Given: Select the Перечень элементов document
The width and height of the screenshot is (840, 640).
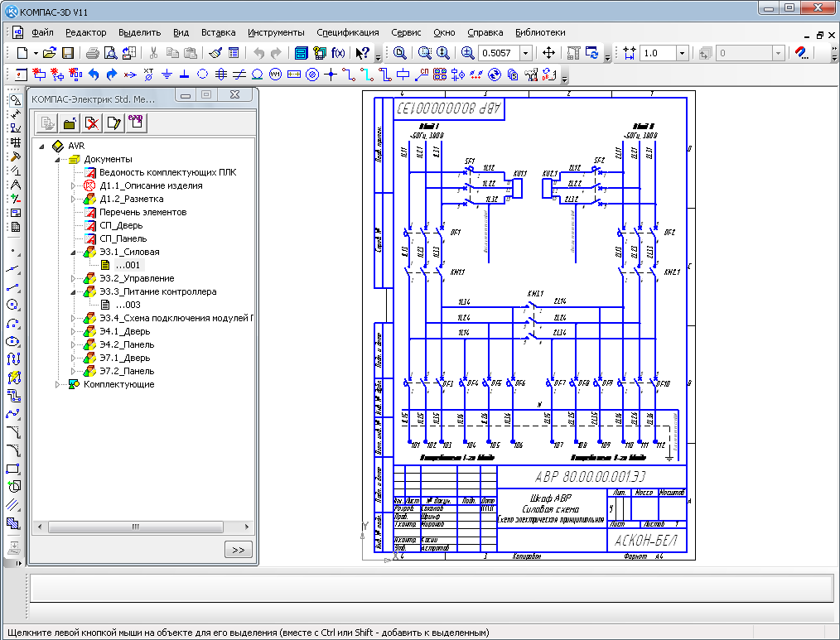Looking at the screenshot, I should click(142, 212).
